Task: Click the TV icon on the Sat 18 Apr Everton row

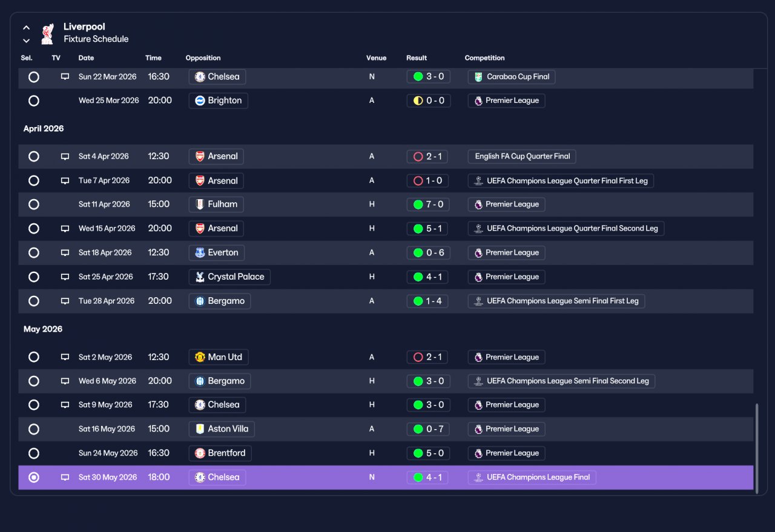Action: (65, 253)
